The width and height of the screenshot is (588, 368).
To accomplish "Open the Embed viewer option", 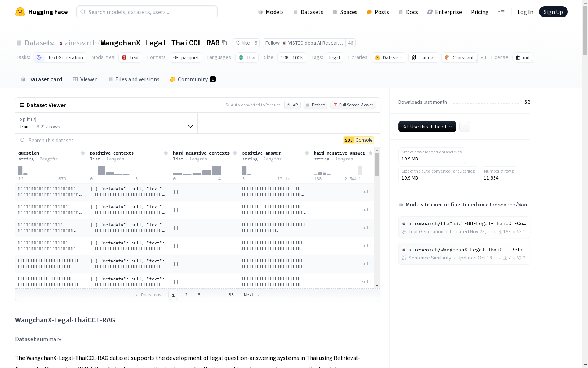I will (x=315, y=105).
